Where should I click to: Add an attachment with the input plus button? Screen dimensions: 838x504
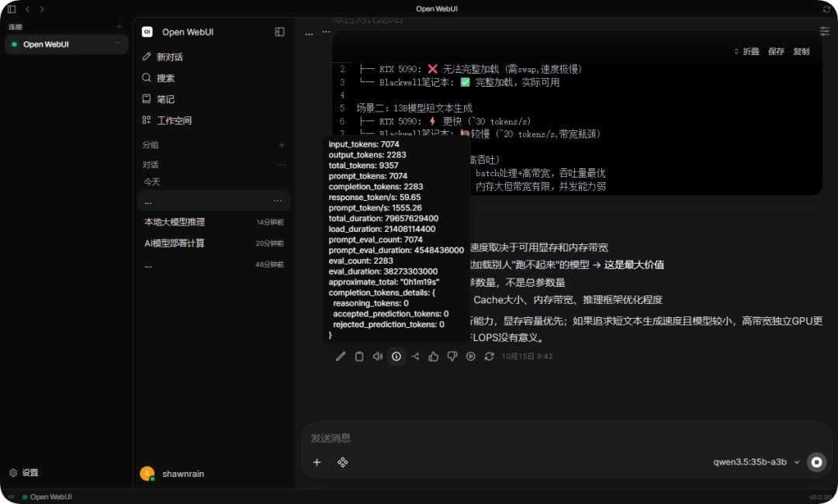[x=317, y=462]
